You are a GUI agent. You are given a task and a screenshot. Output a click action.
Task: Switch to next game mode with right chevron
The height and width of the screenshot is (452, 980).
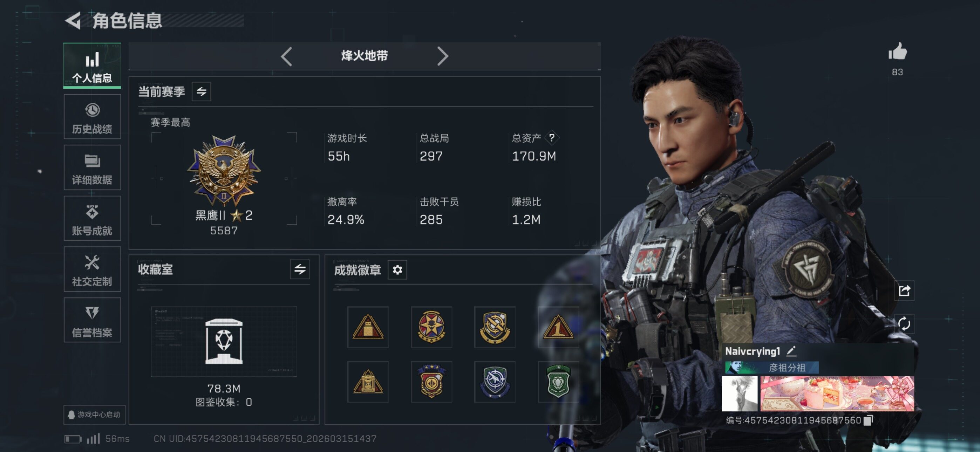[x=442, y=56]
